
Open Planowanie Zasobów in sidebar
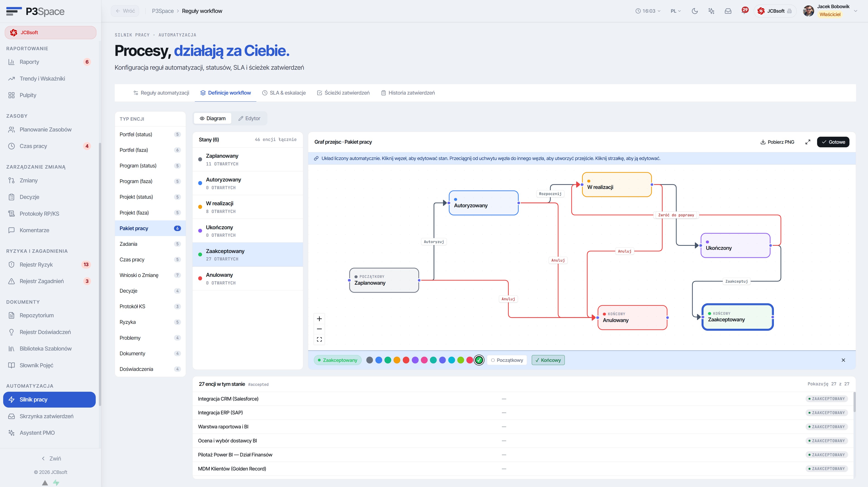50,129
